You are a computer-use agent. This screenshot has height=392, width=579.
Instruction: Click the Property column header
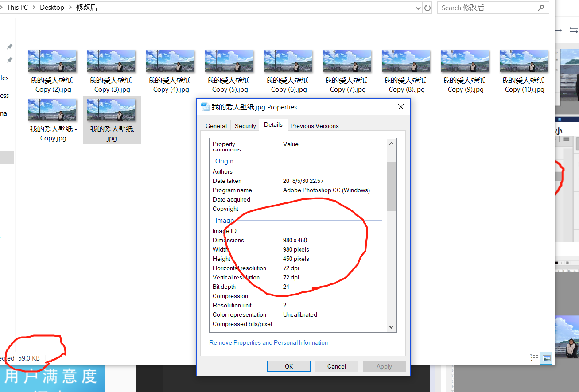[245, 144]
